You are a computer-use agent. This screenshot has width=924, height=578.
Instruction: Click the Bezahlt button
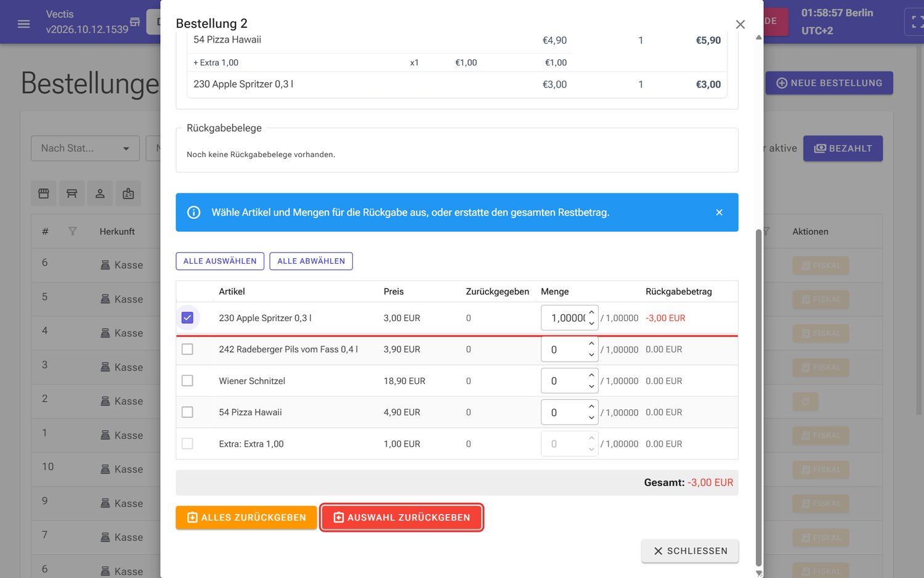coord(843,149)
